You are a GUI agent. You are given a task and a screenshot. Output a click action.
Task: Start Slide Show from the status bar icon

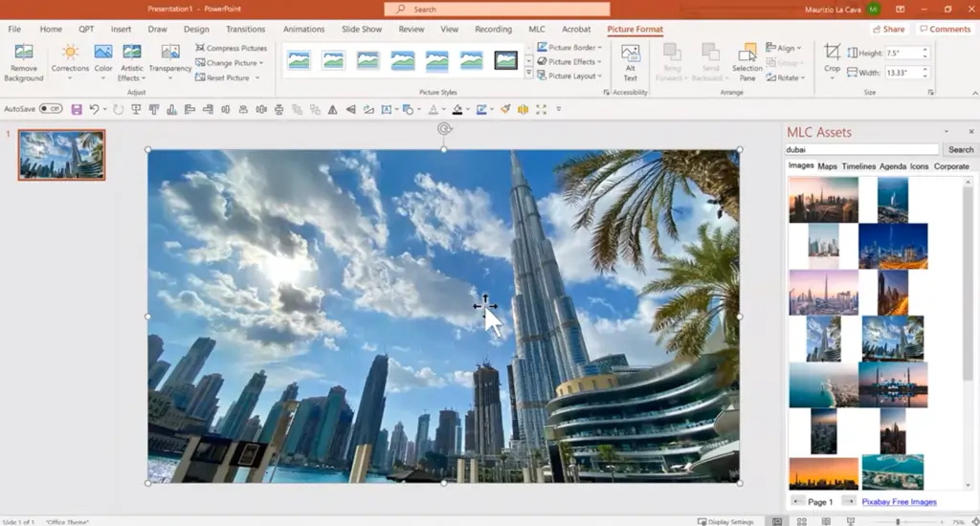[851, 521]
